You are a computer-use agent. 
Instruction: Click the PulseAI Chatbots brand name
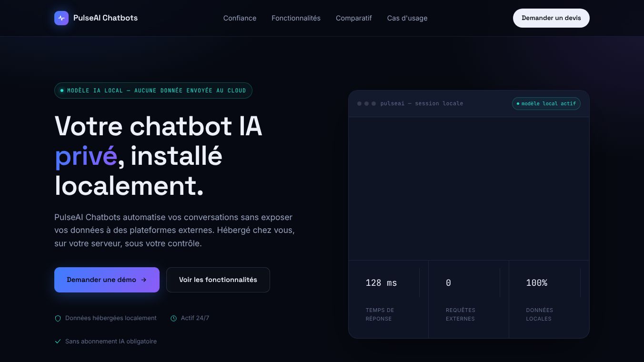click(105, 18)
